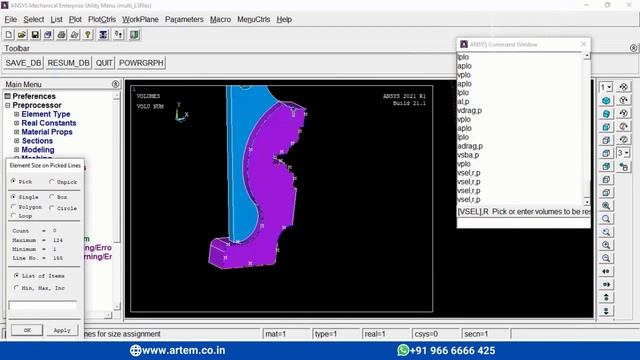The image size is (640, 360).
Task: Click the Fit View magnifier icon
Action: [606, 206]
